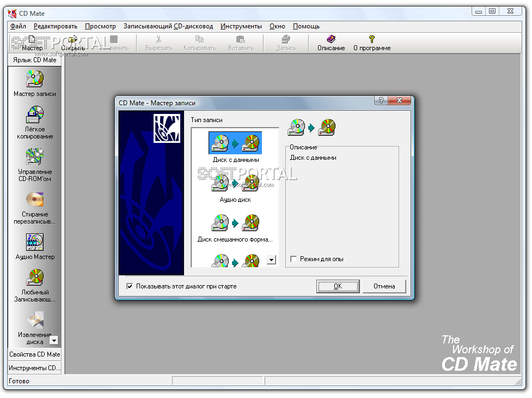Viewport: 532px width, 398px height.
Task: Click the Диск с данными description text
Action: pos(313,158)
